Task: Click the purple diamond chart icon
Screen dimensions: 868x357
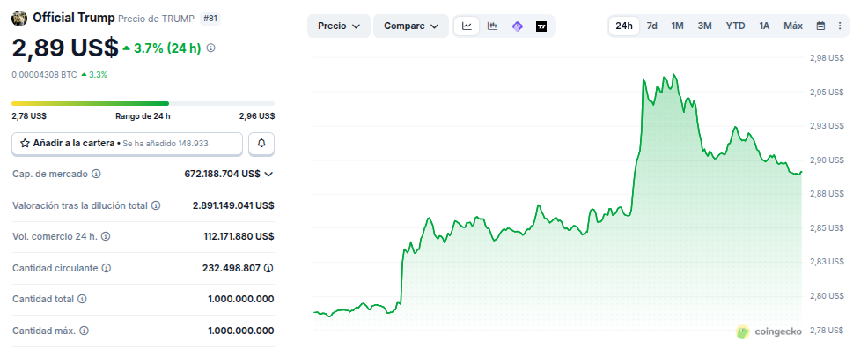Action: pyautogui.click(x=517, y=26)
